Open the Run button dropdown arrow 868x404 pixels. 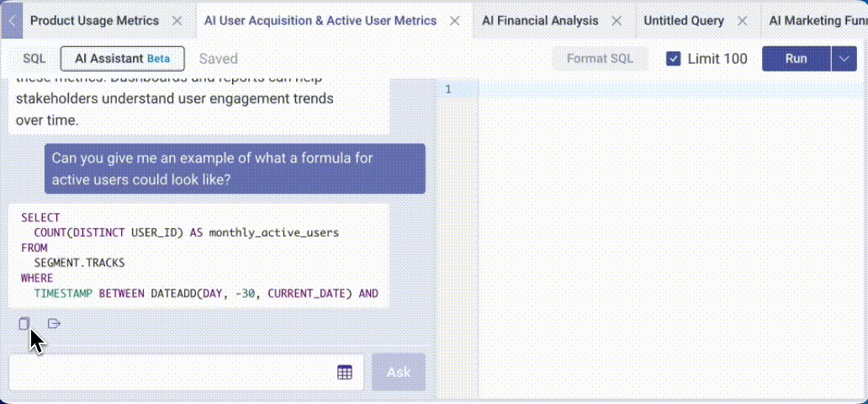[x=844, y=59]
